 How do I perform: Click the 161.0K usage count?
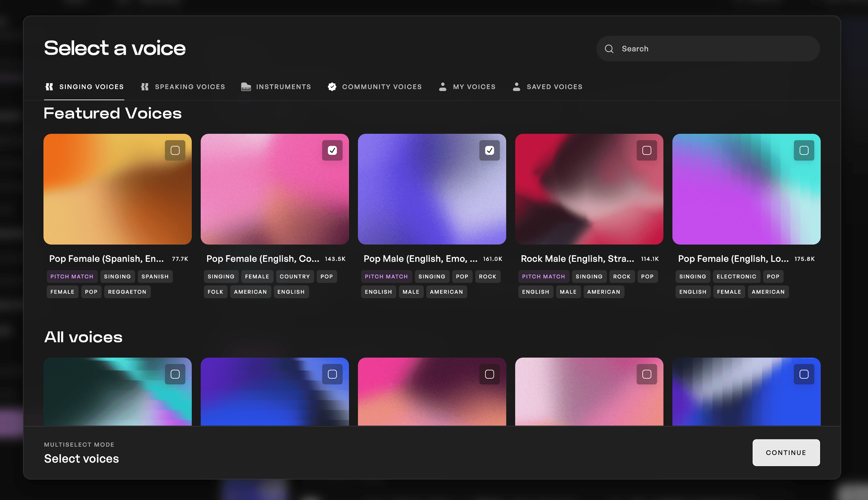coord(493,259)
